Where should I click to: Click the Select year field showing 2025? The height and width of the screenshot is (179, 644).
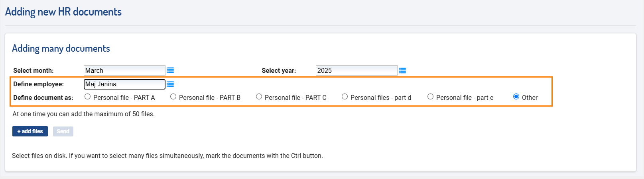tap(356, 70)
